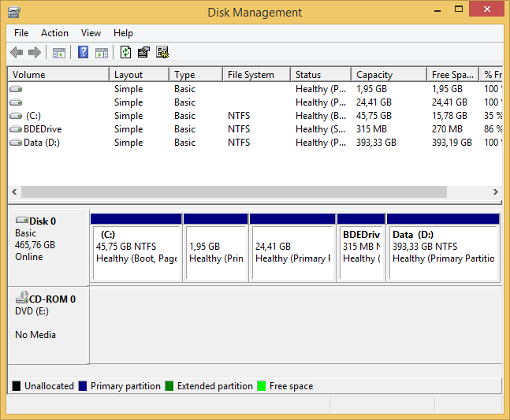Click the Disk 0 label panel
The height and width of the screenshot is (420, 510).
point(48,247)
